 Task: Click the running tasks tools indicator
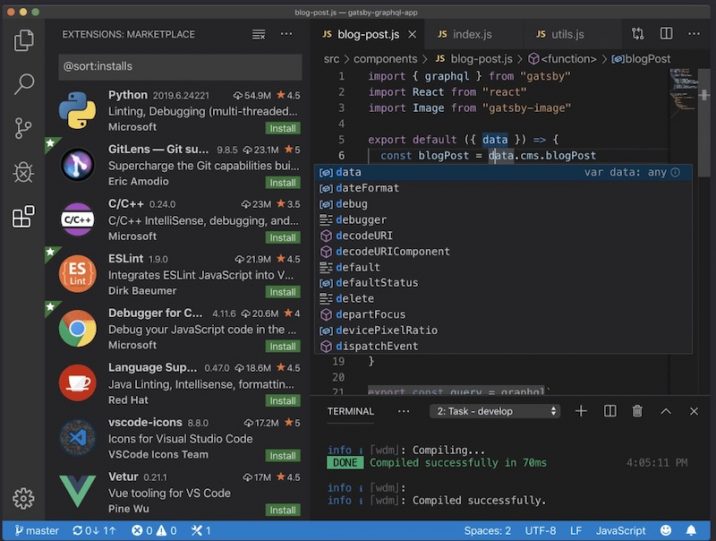(x=201, y=530)
